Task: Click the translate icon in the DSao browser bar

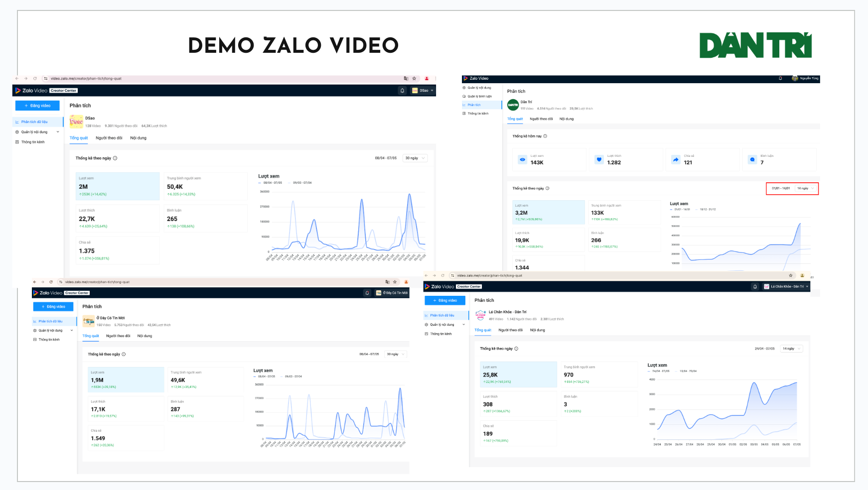Action: coord(406,79)
